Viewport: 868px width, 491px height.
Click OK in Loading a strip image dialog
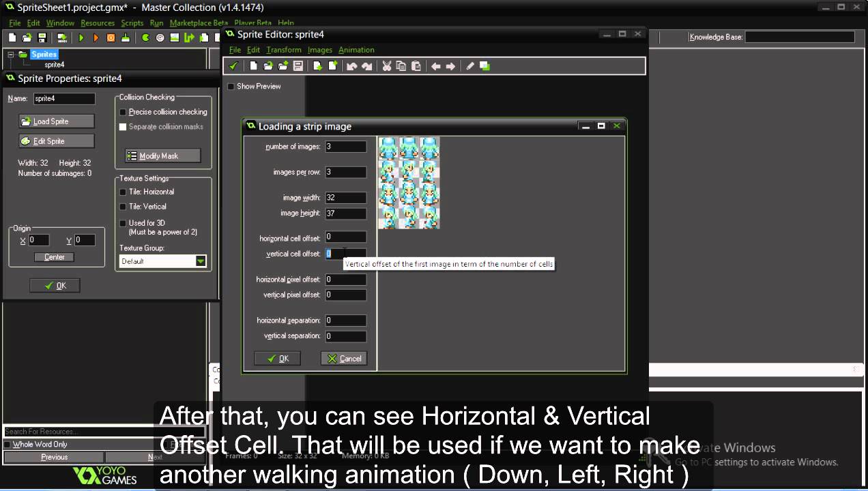pos(278,359)
